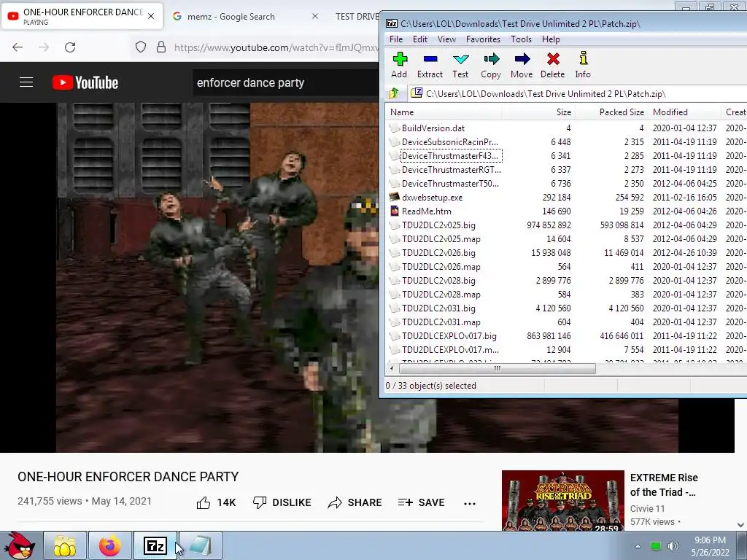This screenshot has height=560, width=747.
Task: Open the Tools menu in 7-Zip
Action: pos(521,39)
